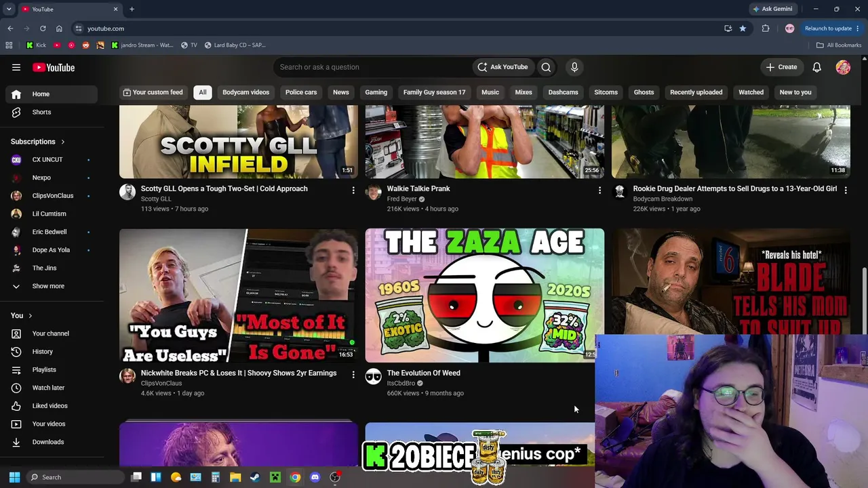Select the Dashcams chip

point(564,92)
